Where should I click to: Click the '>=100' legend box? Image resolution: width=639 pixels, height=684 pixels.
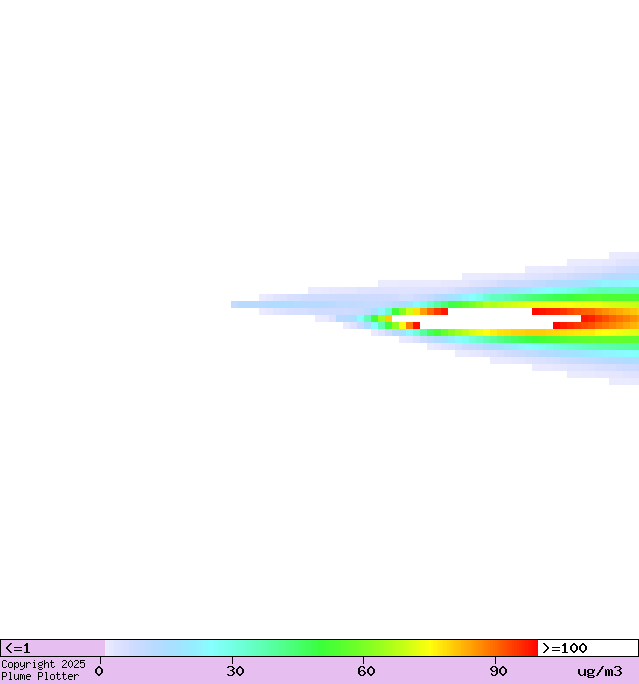pyautogui.click(x=588, y=648)
